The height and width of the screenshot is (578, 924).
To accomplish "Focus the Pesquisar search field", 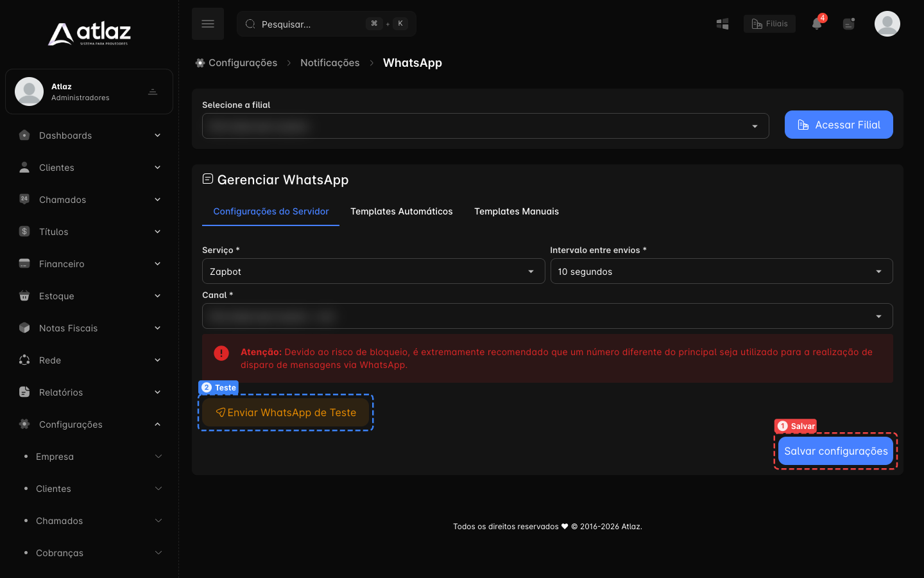I will click(x=327, y=24).
